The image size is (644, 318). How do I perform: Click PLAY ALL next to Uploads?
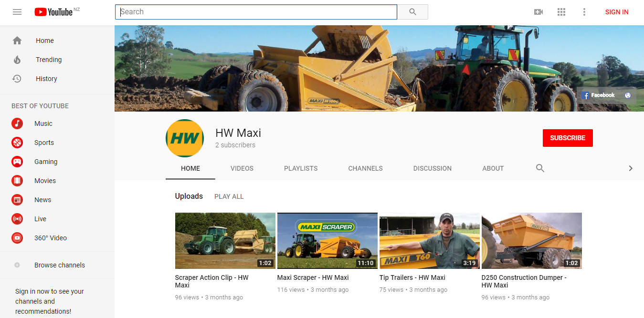pos(229,196)
